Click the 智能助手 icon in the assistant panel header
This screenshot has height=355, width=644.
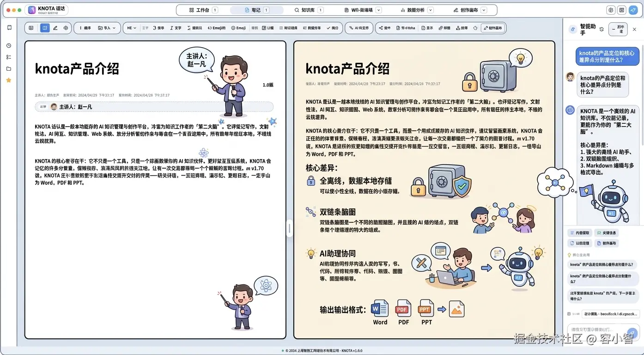tap(573, 29)
